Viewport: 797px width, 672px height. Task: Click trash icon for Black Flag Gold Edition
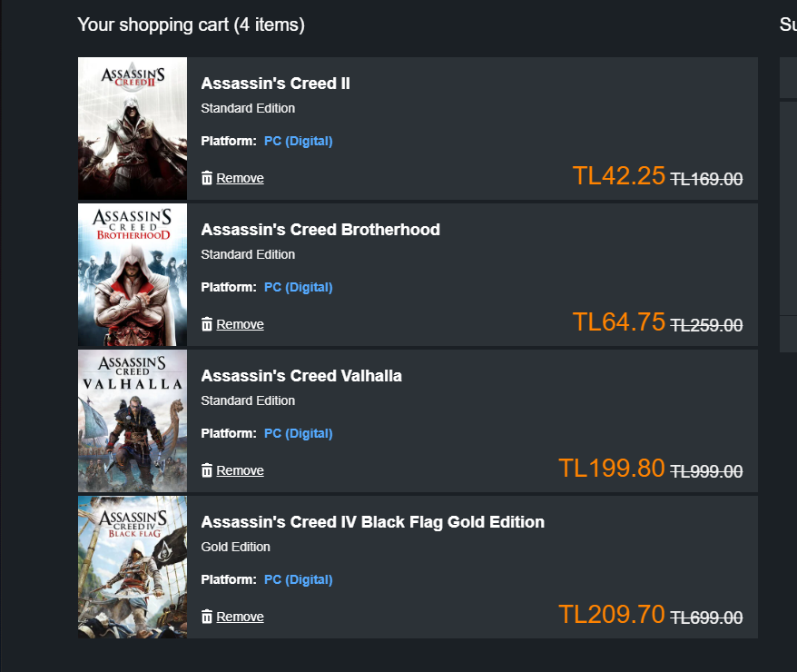(x=207, y=617)
